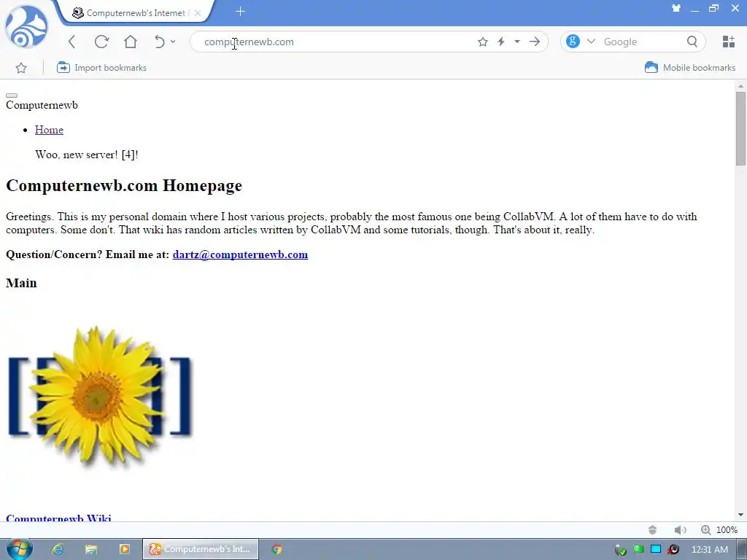Image resolution: width=747 pixels, height=560 pixels.
Task: Toggle the small navbar button on page
Action: tap(12, 96)
